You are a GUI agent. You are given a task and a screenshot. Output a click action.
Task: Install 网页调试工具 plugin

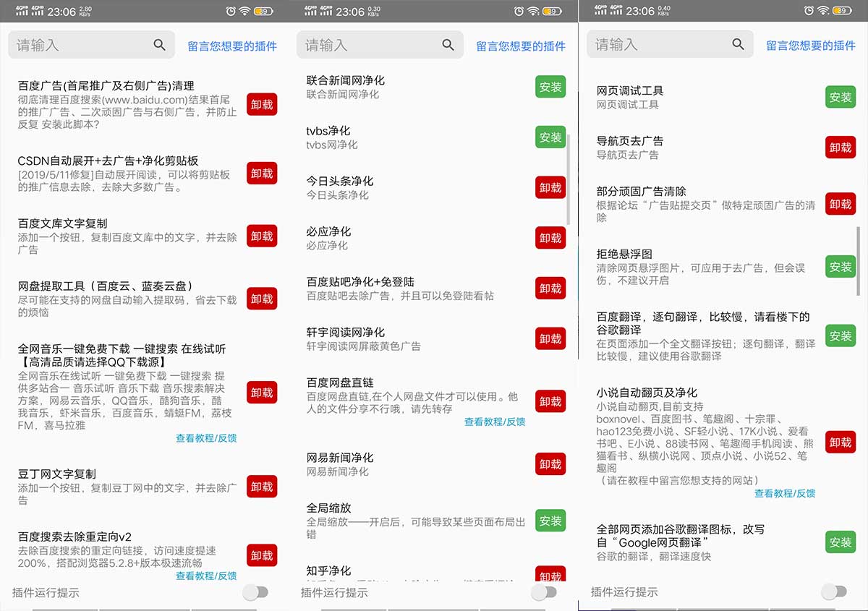[x=841, y=97]
